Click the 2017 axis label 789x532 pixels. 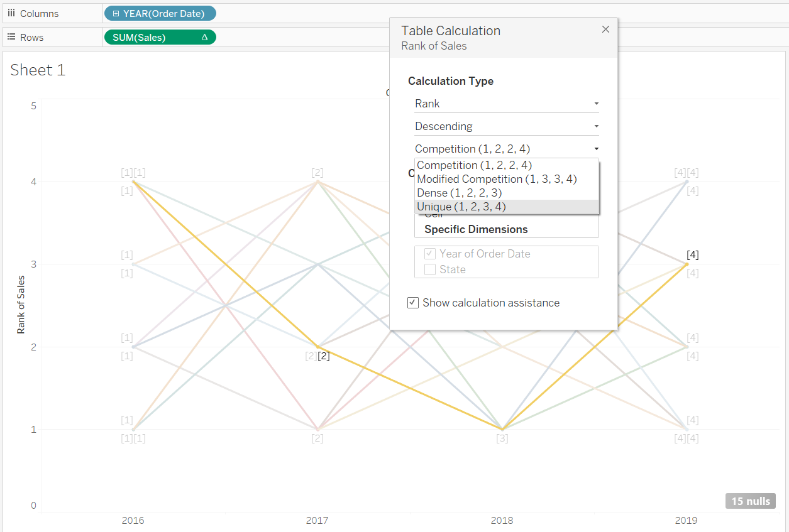(x=317, y=520)
